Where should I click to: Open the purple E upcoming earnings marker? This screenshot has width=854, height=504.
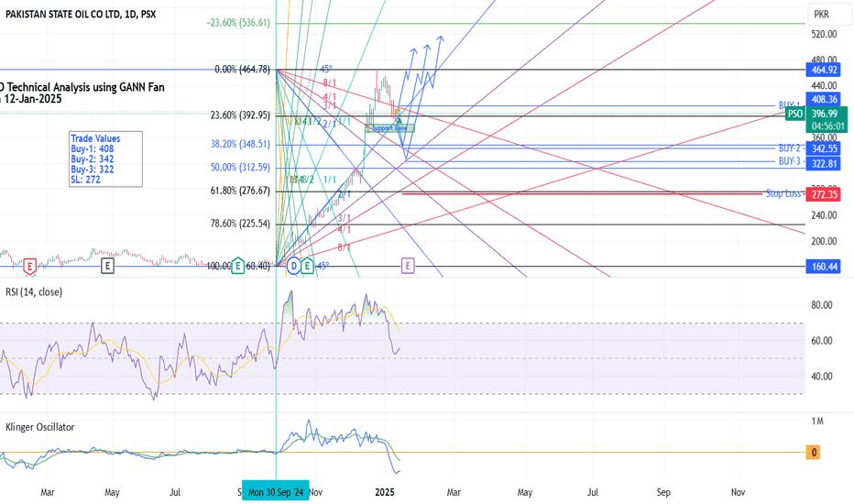click(x=408, y=266)
